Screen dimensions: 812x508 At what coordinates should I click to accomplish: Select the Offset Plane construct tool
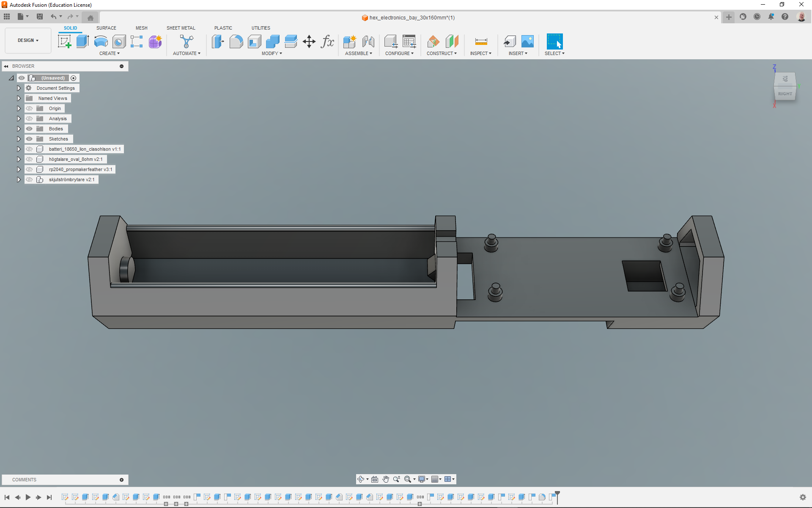tap(433, 41)
